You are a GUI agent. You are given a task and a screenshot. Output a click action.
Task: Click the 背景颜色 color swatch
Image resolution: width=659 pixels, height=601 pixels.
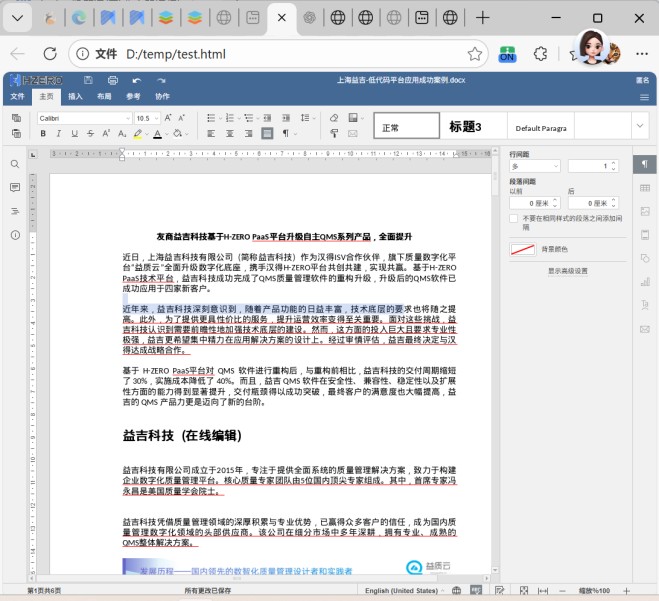tap(522, 249)
